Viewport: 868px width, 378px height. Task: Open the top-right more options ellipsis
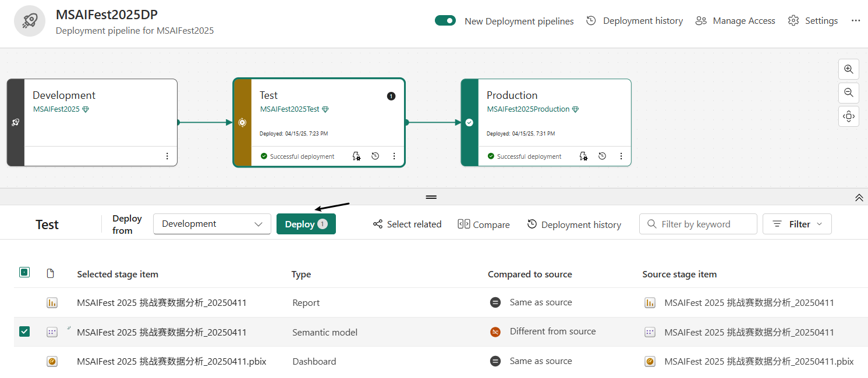[x=855, y=20]
